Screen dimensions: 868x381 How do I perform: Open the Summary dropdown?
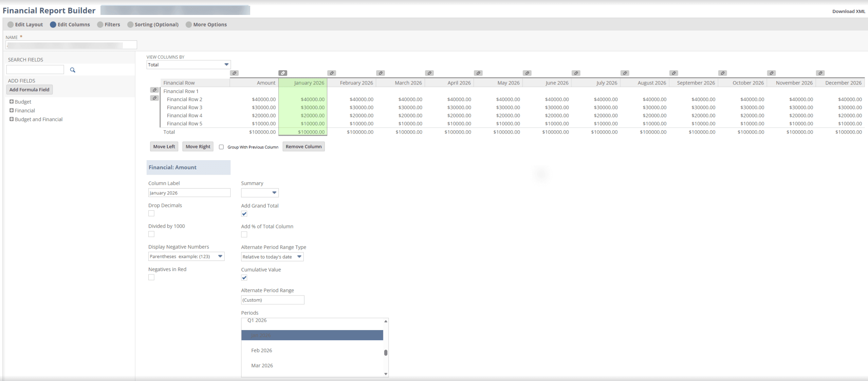[260, 193]
